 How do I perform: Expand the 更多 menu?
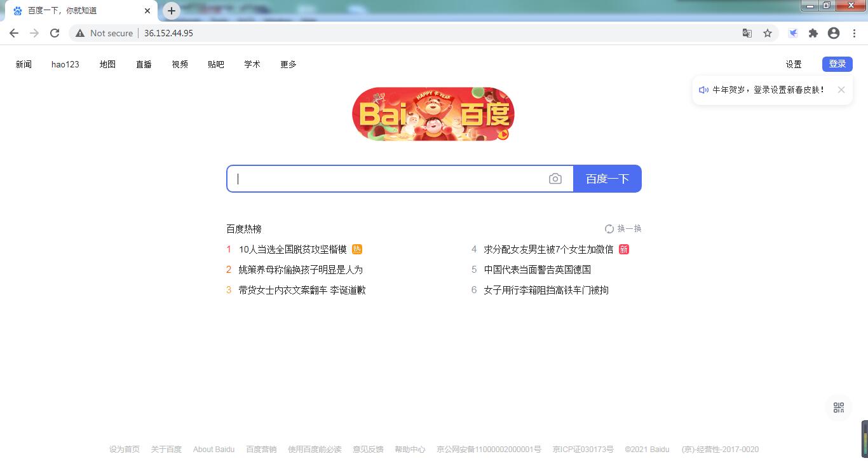(x=288, y=64)
